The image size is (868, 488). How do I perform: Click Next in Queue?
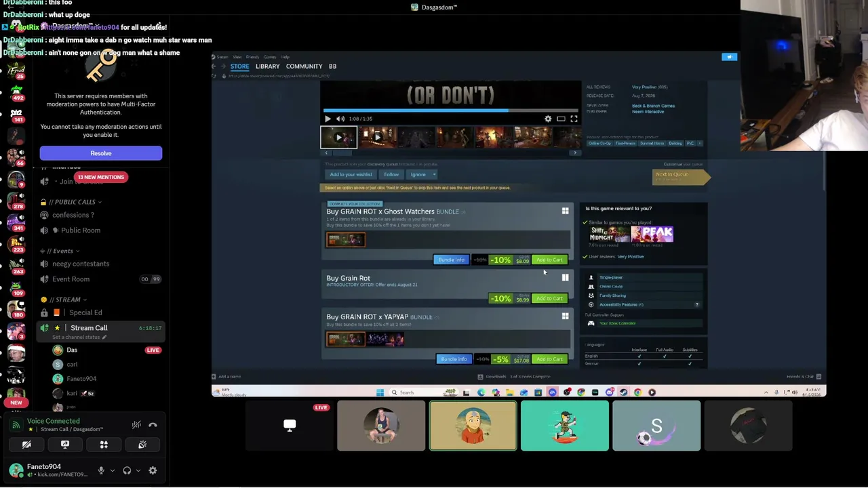click(680, 177)
